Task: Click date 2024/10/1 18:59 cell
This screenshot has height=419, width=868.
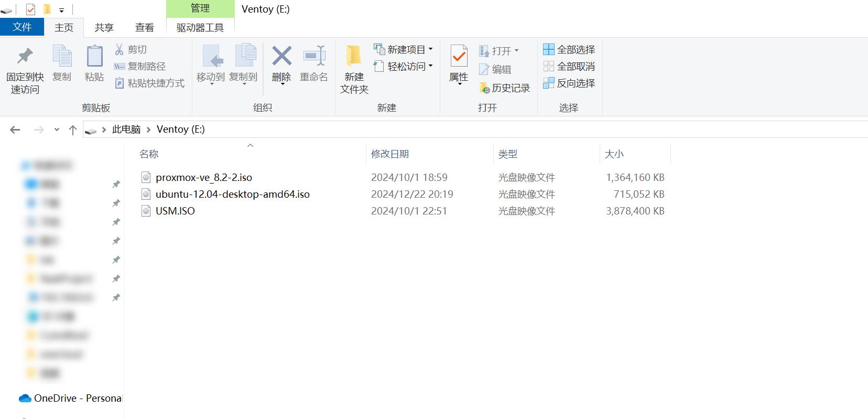Action: [x=409, y=177]
